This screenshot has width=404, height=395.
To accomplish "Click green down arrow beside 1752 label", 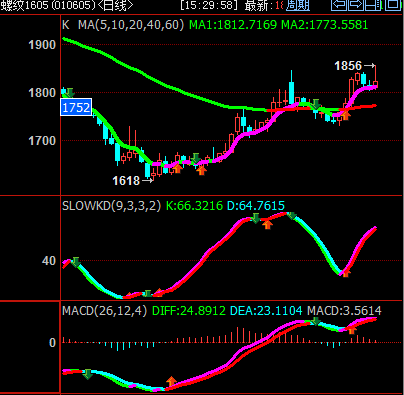I will tap(70, 92).
